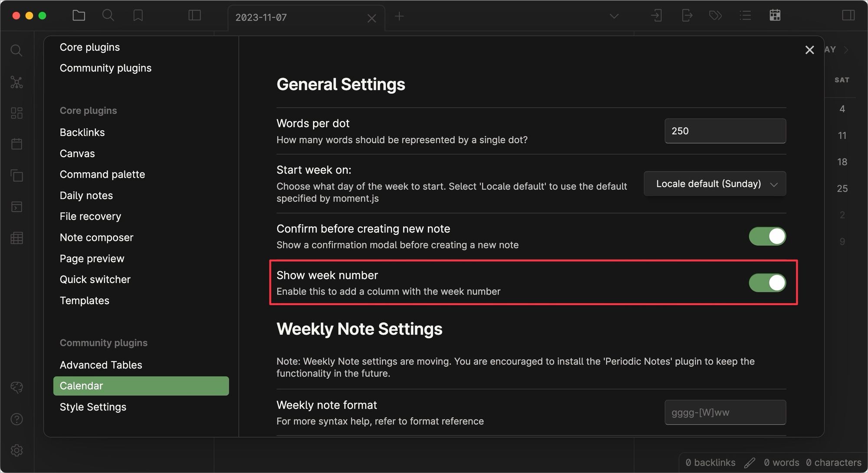The width and height of the screenshot is (868, 473).
Task: Open the tags pane icon in the toolbar
Action: click(x=715, y=16)
